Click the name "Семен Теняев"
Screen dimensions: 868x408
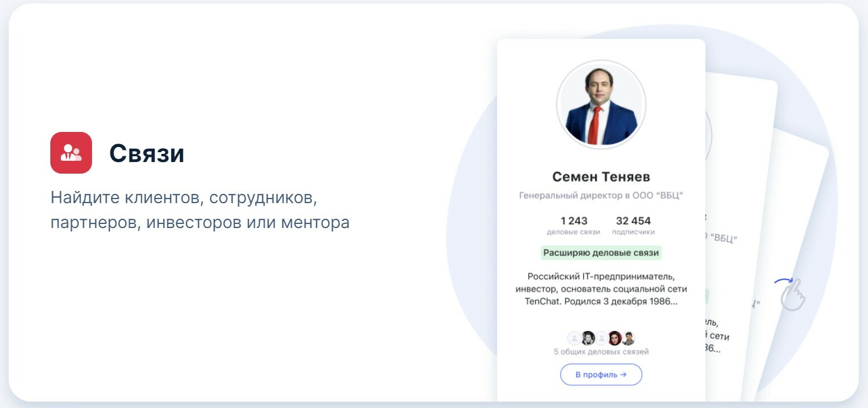[601, 177]
